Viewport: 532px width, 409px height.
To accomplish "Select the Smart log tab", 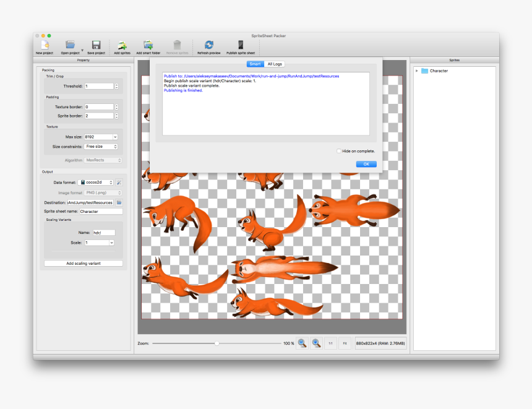I will point(255,64).
